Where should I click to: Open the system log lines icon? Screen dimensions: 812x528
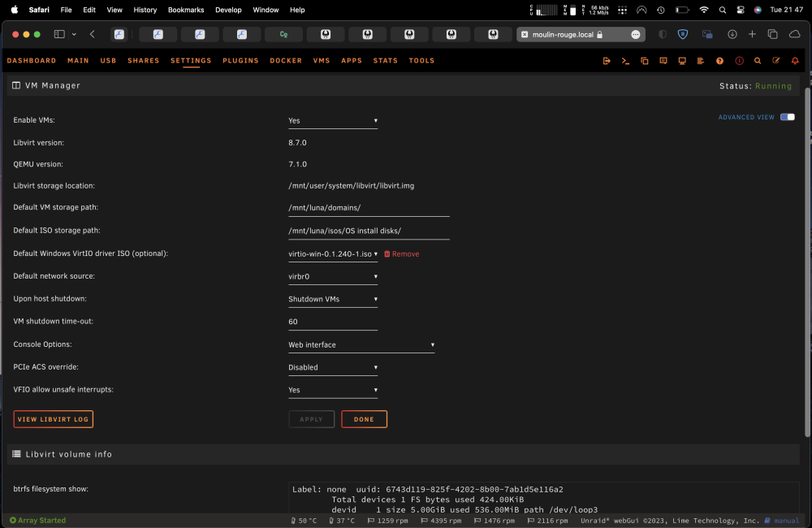click(x=701, y=61)
